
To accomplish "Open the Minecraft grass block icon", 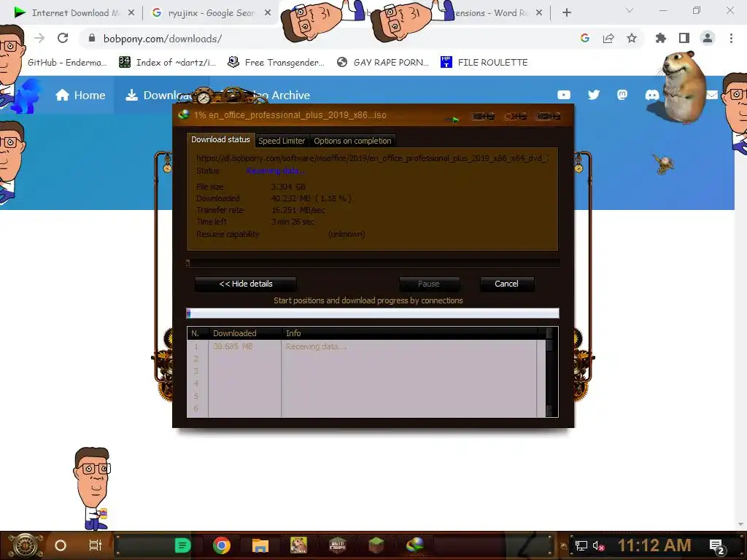I will click(x=376, y=545).
